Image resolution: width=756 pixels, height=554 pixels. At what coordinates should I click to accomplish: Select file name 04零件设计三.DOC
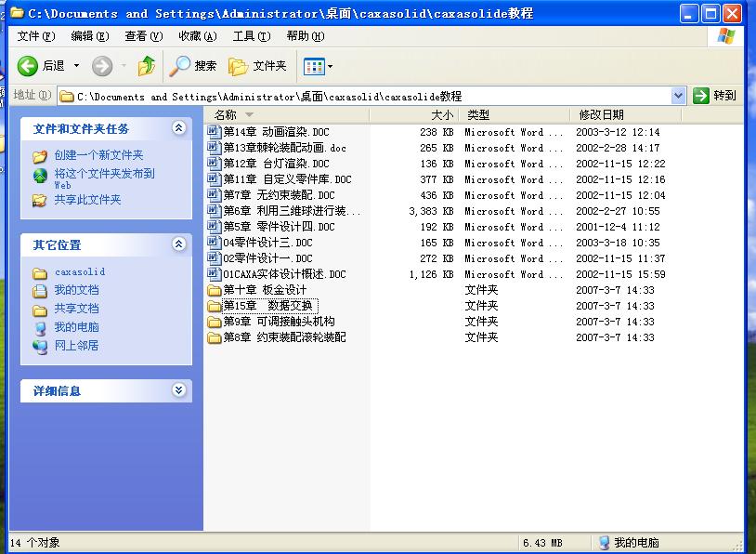[267, 243]
